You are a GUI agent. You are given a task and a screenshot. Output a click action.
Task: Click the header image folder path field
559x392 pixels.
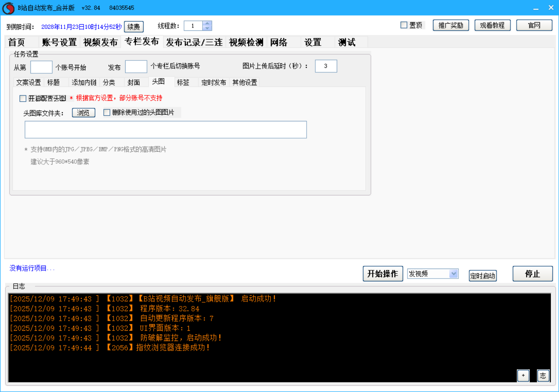165,130
